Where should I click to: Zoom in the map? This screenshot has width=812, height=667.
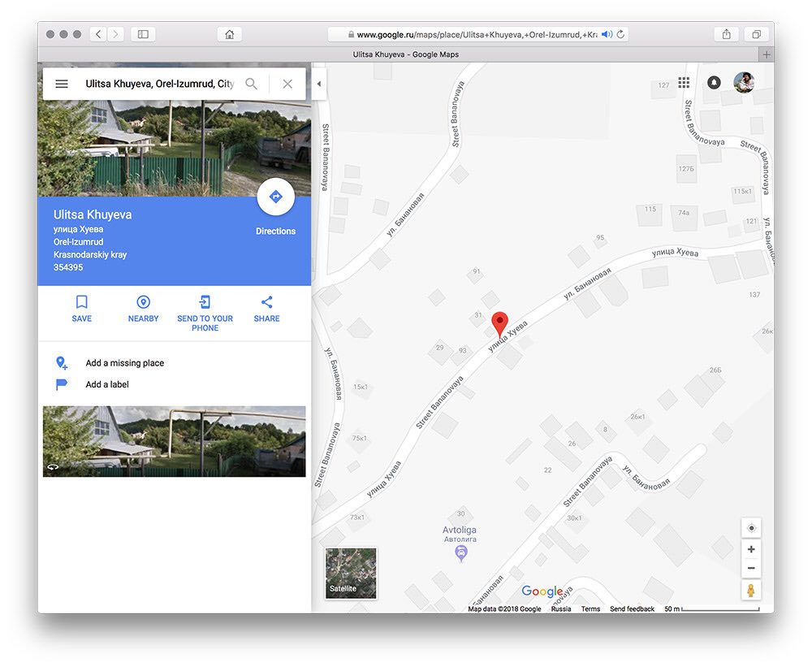(751, 549)
